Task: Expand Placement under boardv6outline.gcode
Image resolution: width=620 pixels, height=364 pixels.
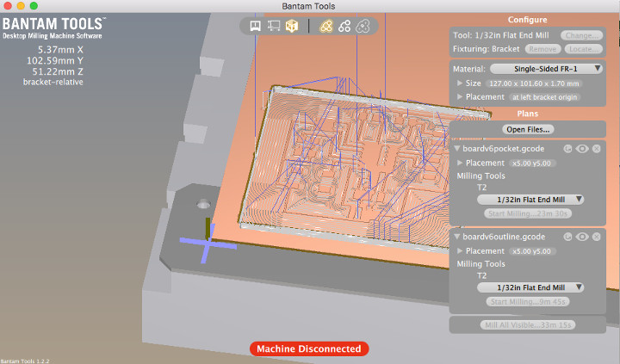Action: pos(460,251)
